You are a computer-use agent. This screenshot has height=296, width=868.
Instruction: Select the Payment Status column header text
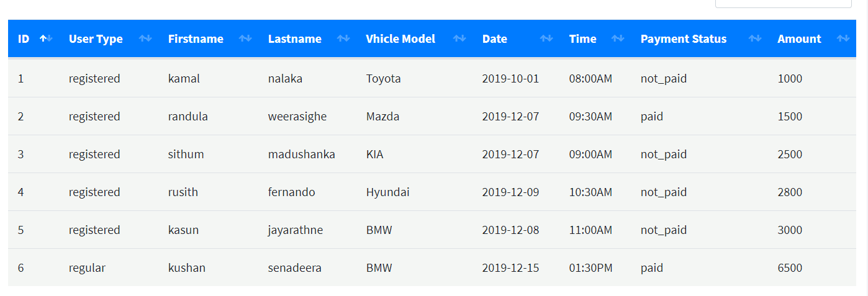point(684,38)
